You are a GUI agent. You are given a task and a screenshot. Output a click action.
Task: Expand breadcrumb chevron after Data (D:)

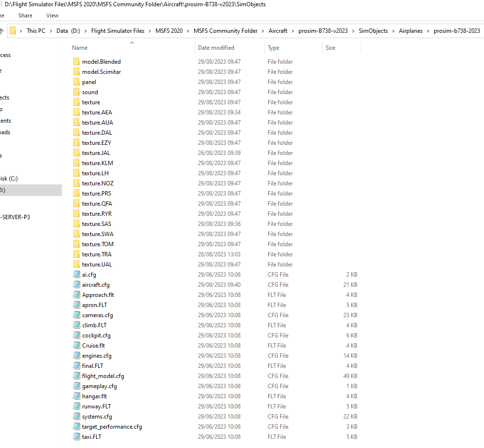(85, 31)
